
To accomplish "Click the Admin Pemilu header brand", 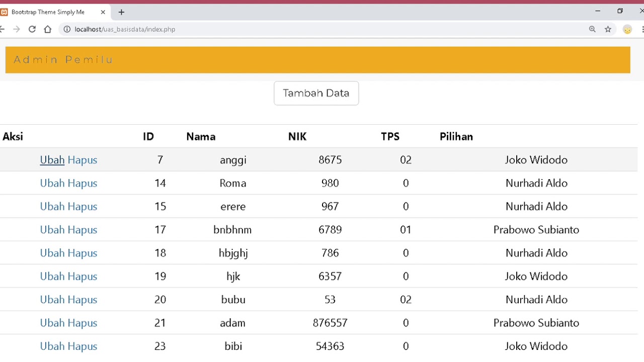I will [x=63, y=60].
